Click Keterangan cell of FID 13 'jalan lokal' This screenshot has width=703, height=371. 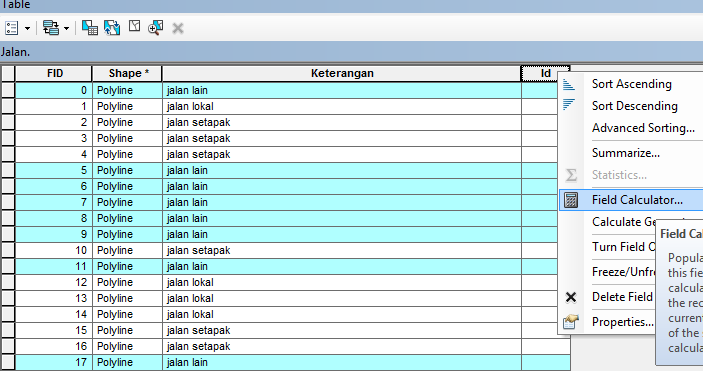342,298
